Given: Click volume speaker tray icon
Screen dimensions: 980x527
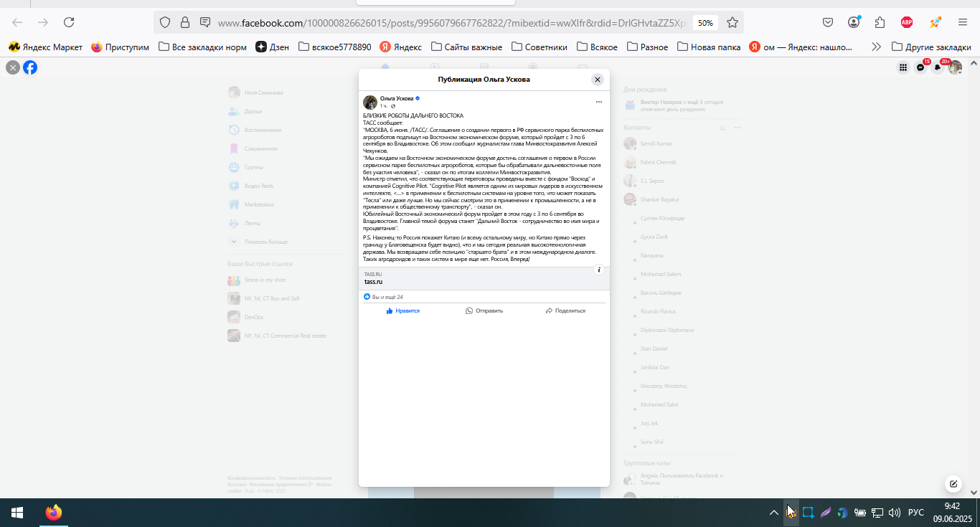Looking at the screenshot, I should [895, 513].
